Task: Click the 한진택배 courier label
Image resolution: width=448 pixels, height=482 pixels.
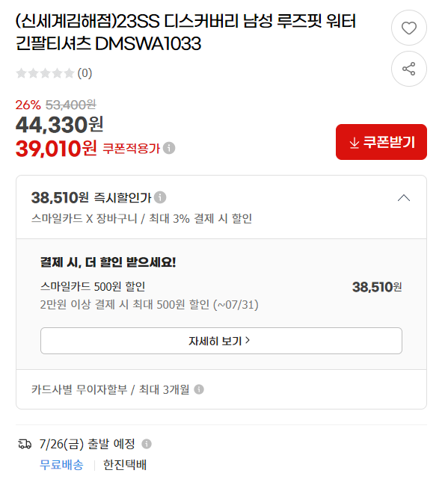Action: [x=125, y=465]
